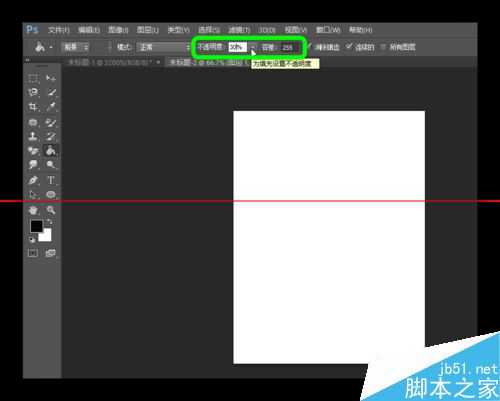Open the white background color swatch
The height and width of the screenshot is (401, 500).
[46, 236]
